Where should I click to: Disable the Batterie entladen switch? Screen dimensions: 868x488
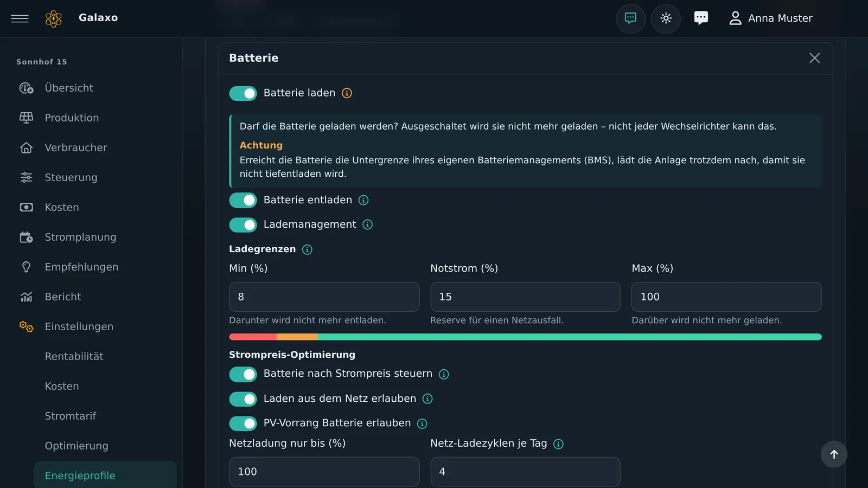[x=243, y=200]
